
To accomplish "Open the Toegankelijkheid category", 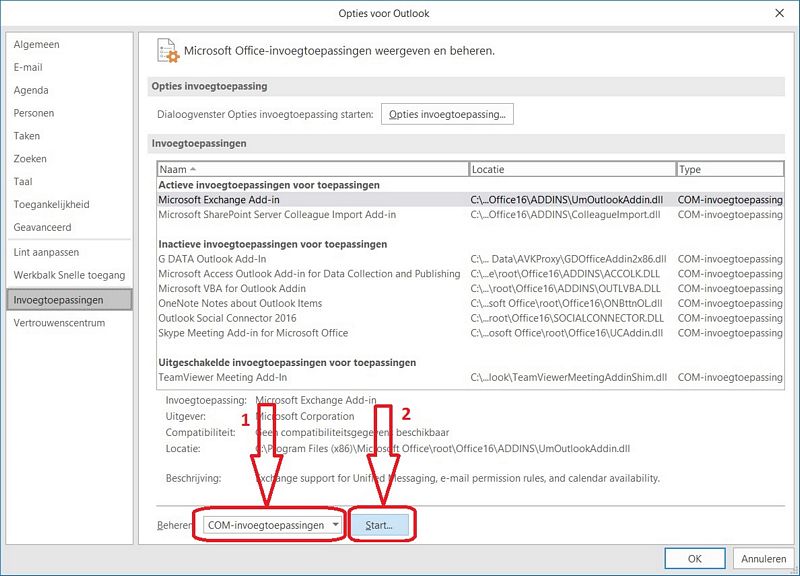I will tap(52, 205).
